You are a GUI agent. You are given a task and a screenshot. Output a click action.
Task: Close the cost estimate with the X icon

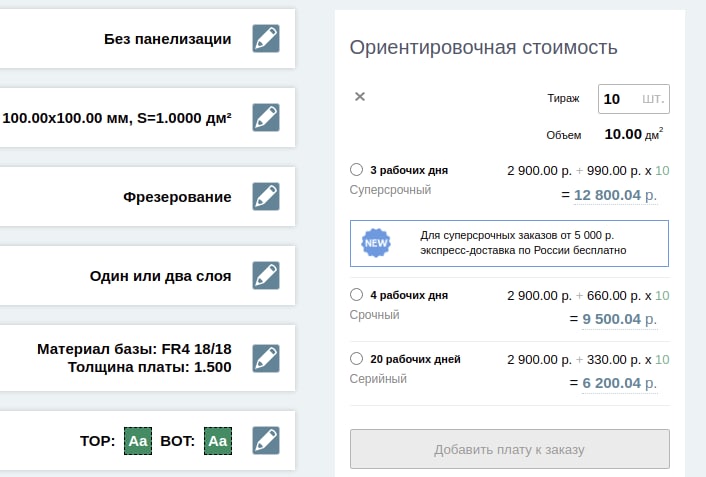pos(360,96)
